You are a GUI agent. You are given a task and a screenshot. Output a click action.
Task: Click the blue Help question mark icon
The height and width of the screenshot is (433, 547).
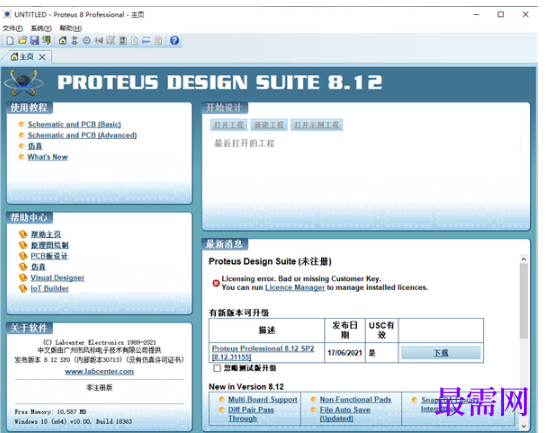pyautogui.click(x=174, y=40)
